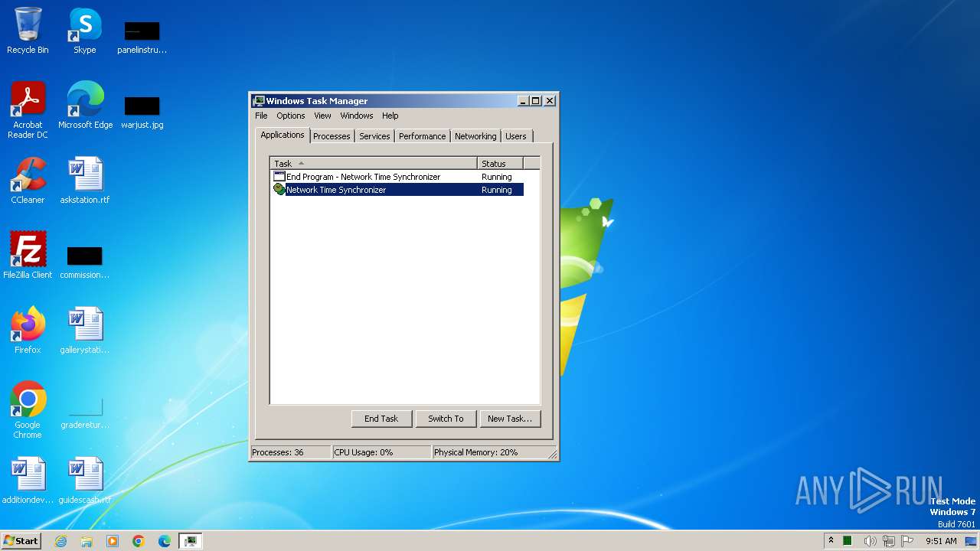Launch Skype from the desktop

[x=85, y=31]
